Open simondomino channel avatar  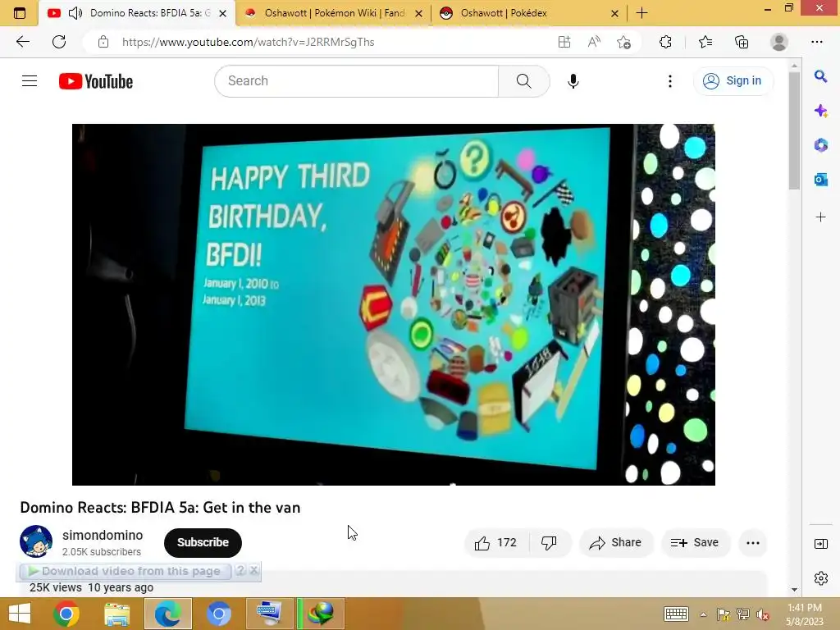tap(36, 541)
